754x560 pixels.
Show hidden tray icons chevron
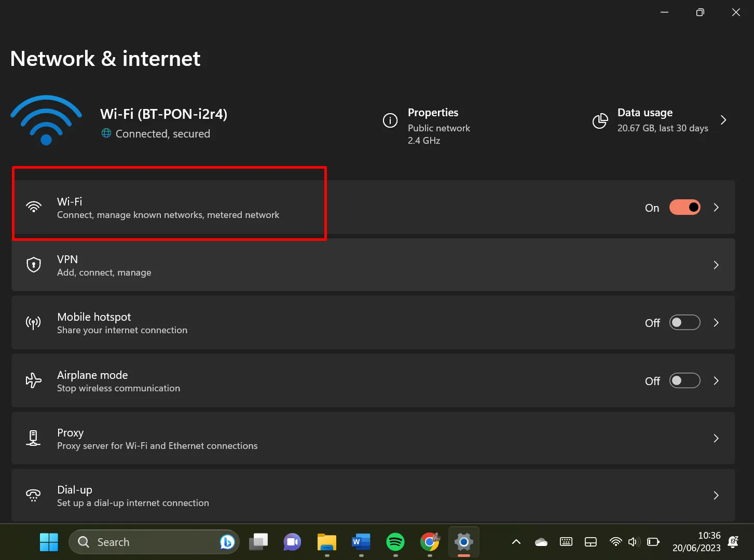[516, 542]
